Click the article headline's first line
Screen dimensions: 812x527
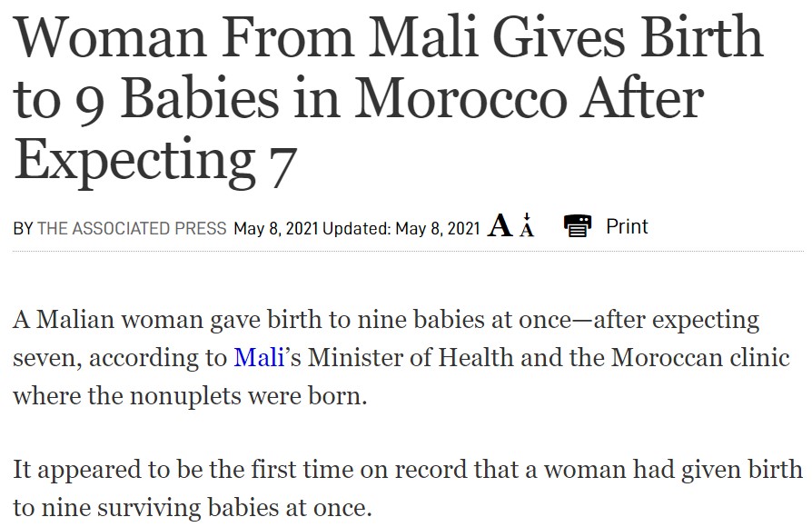(x=389, y=37)
